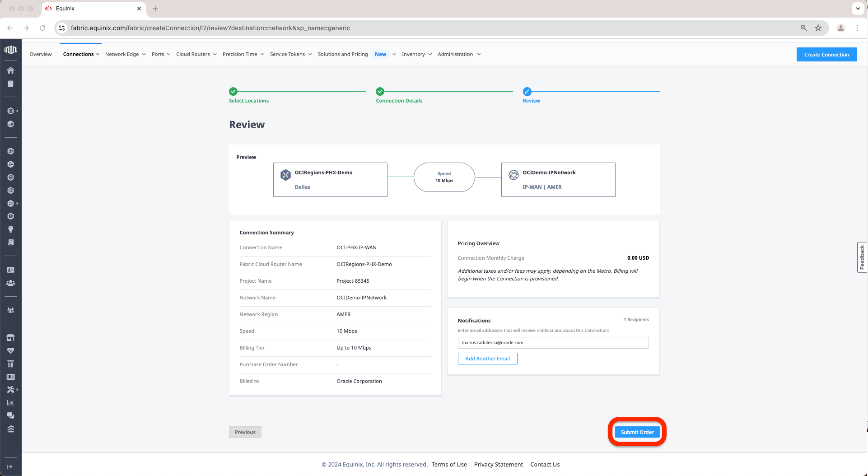Expand the Administration dropdown
The height and width of the screenshot is (476, 868).
coord(458,54)
